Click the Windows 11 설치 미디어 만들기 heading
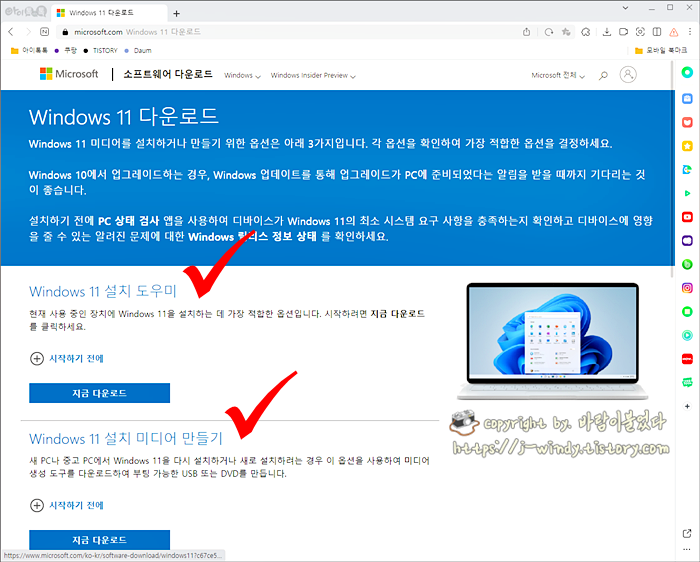The width and height of the screenshot is (700, 562). point(126,438)
